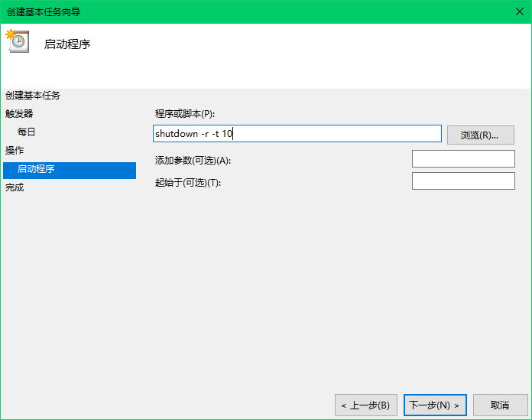532x420 pixels.
Task: Select the 操作 step in sidebar
Action: point(15,151)
